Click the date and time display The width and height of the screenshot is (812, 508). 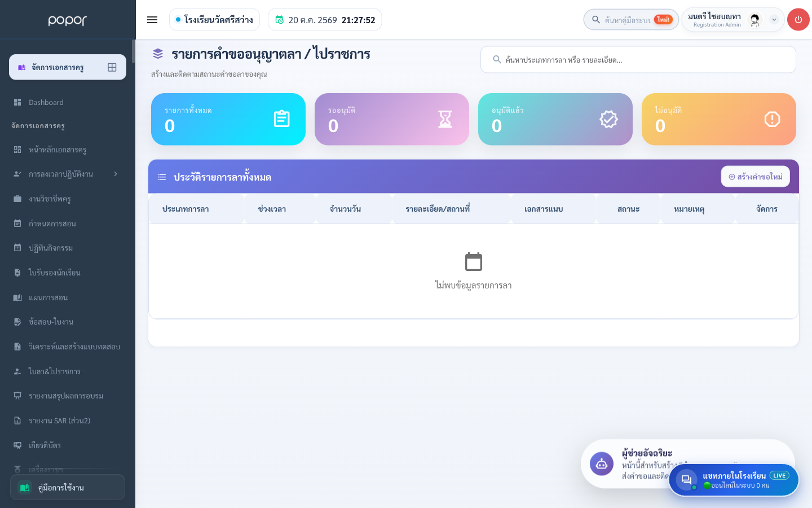325,20
